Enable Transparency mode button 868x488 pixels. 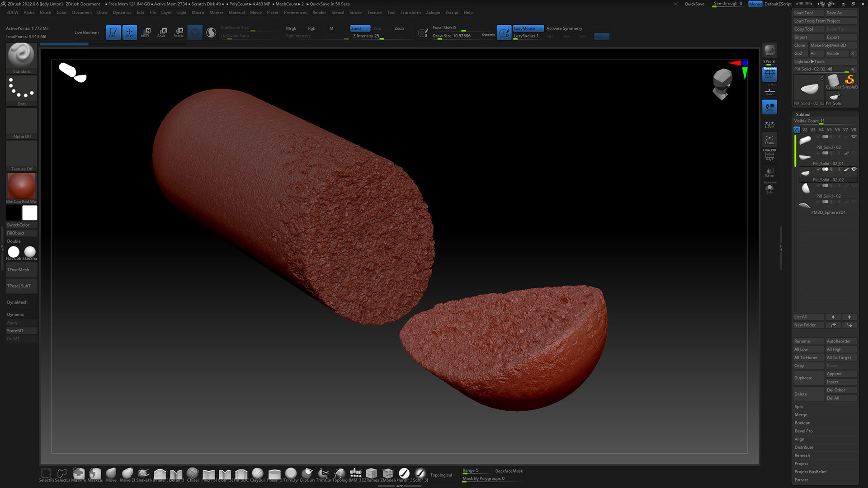pos(769,172)
